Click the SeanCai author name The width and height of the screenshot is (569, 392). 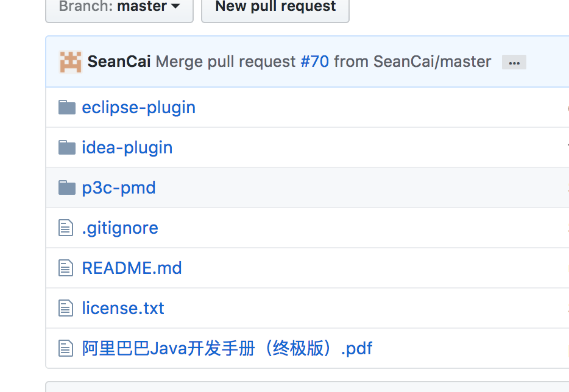click(119, 61)
